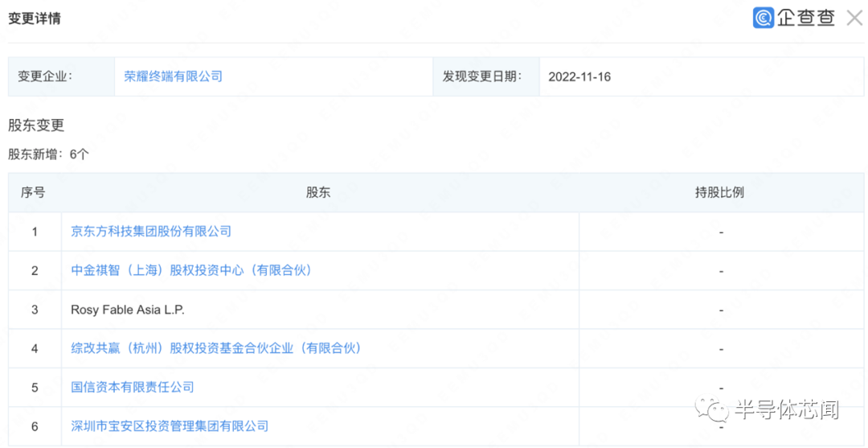
Task: Click 股东新增：6个 summary text
Action: pyautogui.click(x=48, y=154)
